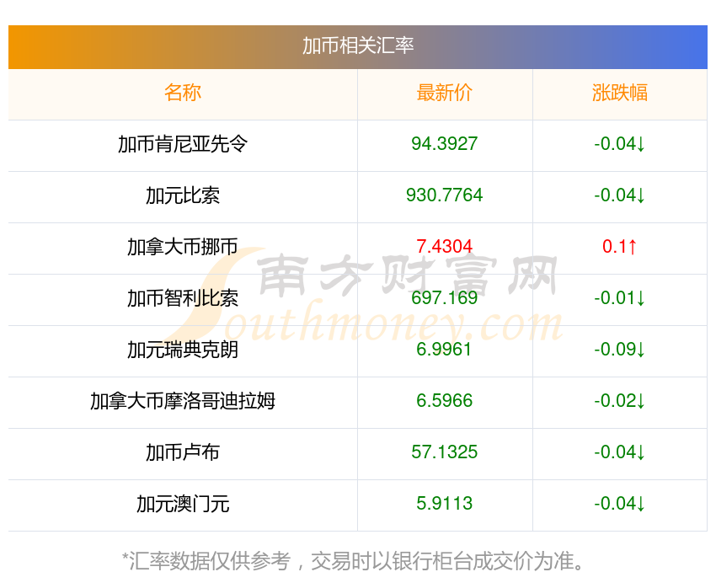The image size is (716, 588).
Task: Click the price 5.9113
Action: pyautogui.click(x=444, y=504)
